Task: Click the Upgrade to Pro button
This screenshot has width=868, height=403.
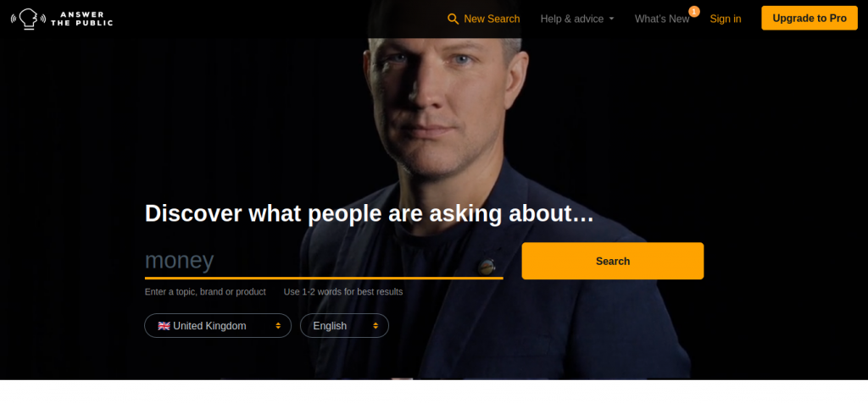Action: 810,19
